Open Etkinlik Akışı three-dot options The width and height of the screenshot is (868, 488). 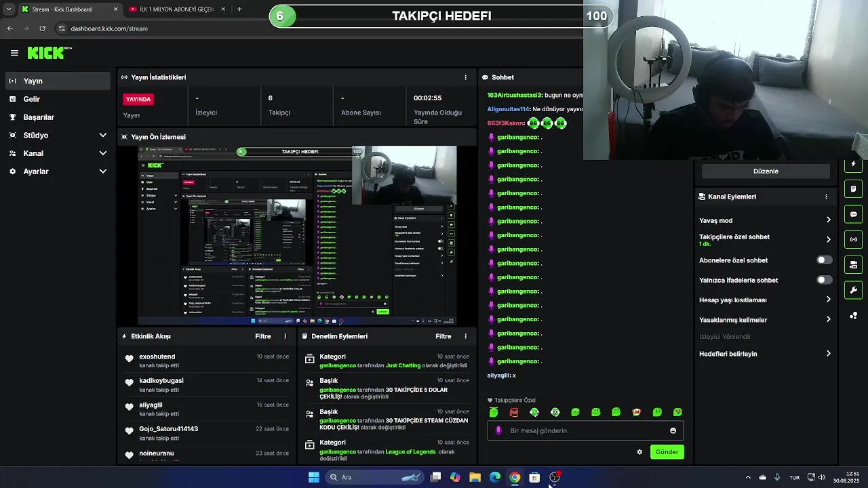tap(285, 336)
